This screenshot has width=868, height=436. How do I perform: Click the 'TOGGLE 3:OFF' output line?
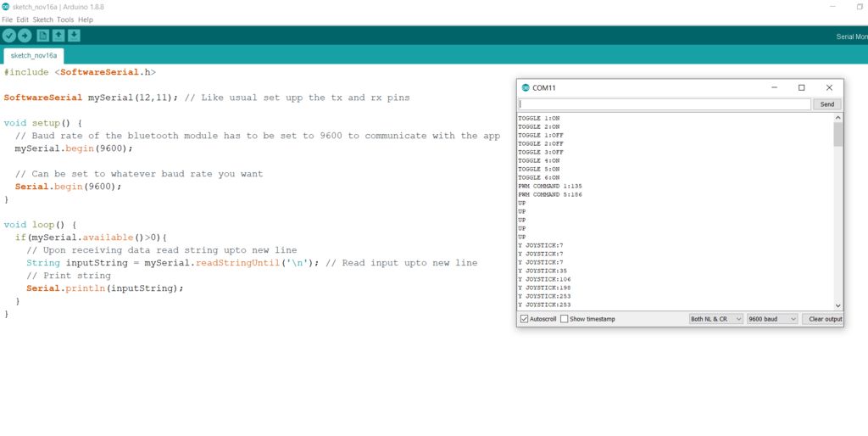[x=541, y=152]
